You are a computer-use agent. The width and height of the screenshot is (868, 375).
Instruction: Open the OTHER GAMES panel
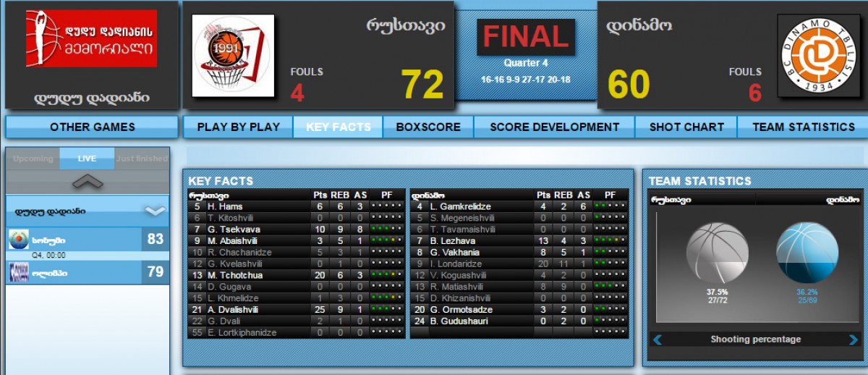pos(92,127)
